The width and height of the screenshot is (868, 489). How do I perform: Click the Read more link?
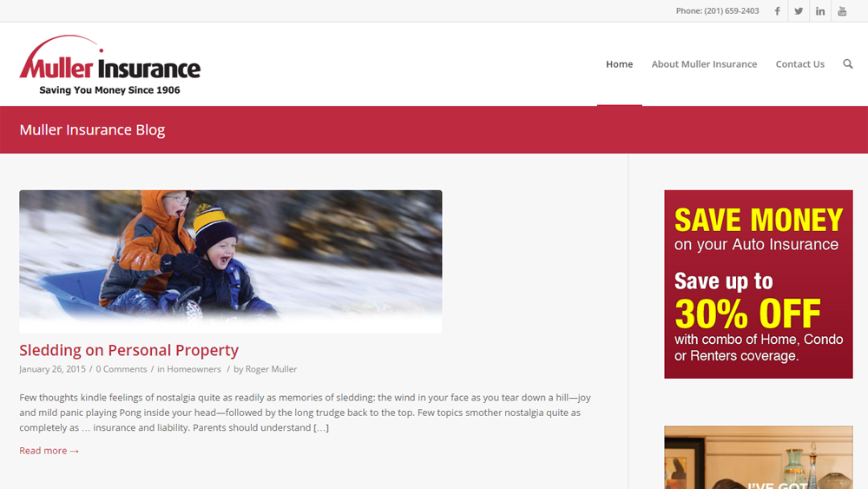49,451
